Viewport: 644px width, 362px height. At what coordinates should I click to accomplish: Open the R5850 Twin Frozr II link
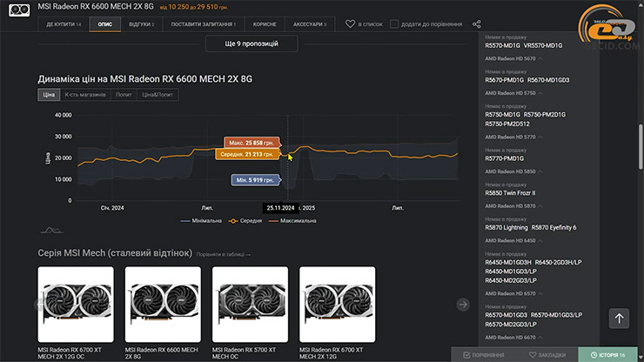click(510, 192)
